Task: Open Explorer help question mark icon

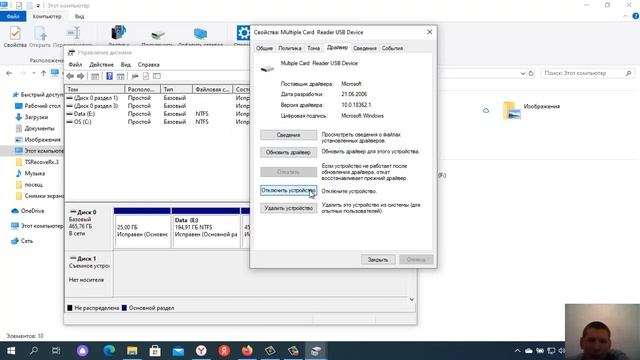Action: (636, 16)
